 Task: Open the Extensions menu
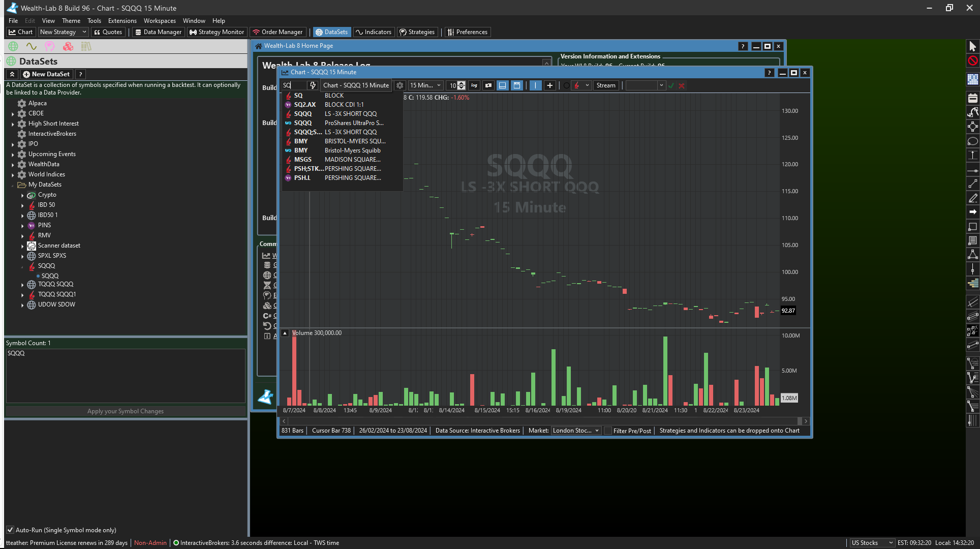(x=122, y=21)
